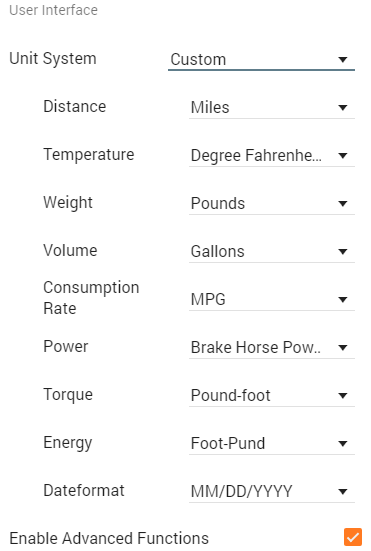Image resolution: width=371 pixels, height=551 pixels.
Task: Click the Foot-Pund energy value text
Action: point(228,443)
